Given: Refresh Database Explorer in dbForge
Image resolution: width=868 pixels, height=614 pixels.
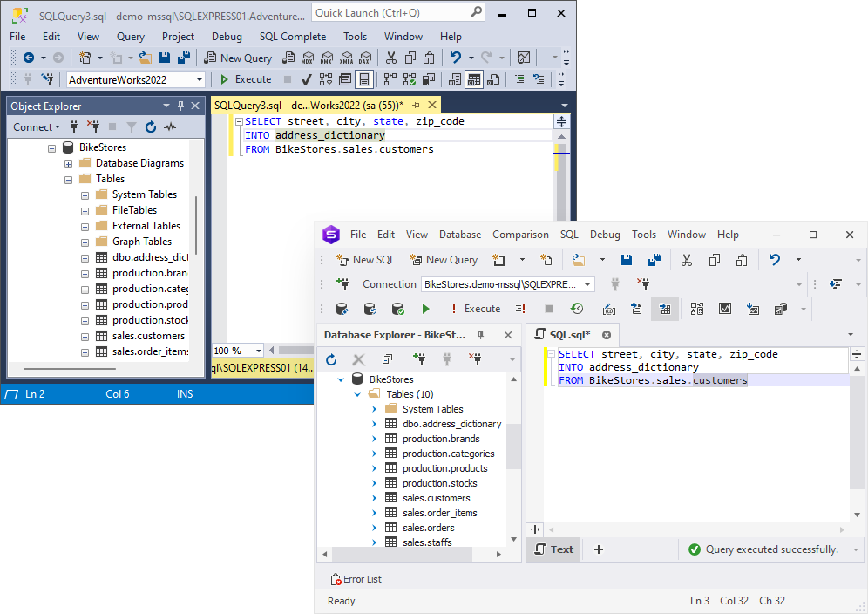Looking at the screenshot, I should click(331, 359).
